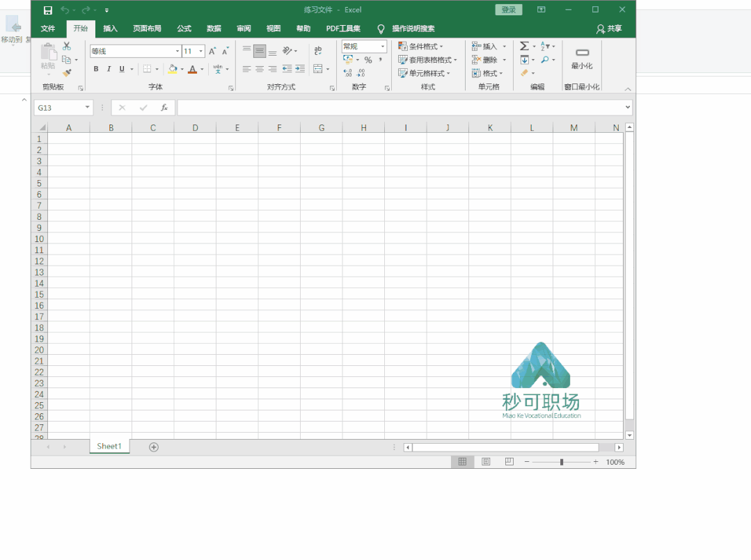751x560 pixels.
Task: Toggle Italic formatting
Action: [x=109, y=69]
